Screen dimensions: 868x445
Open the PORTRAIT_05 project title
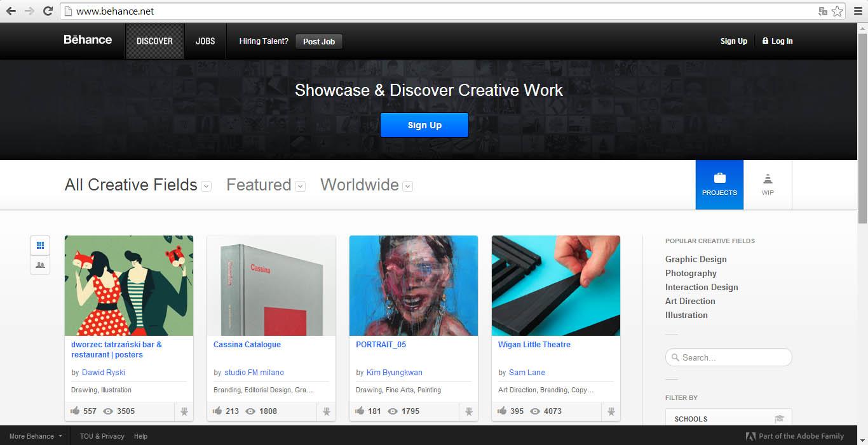coord(381,345)
